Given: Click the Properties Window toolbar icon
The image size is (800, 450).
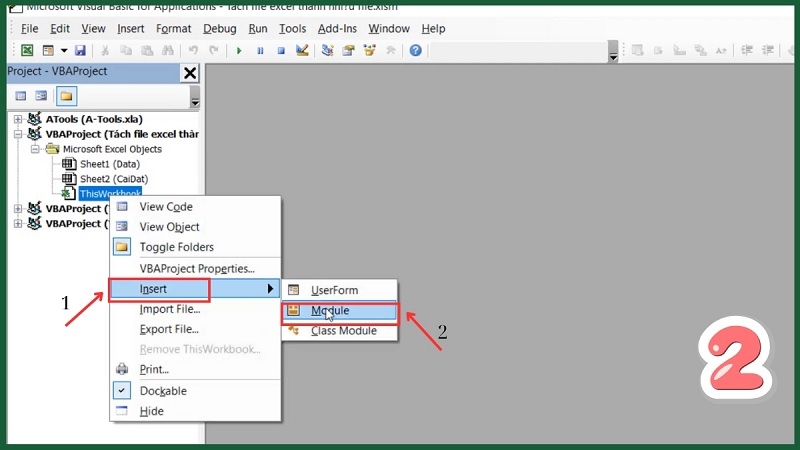Looking at the screenshot, I should pos(348,50).
